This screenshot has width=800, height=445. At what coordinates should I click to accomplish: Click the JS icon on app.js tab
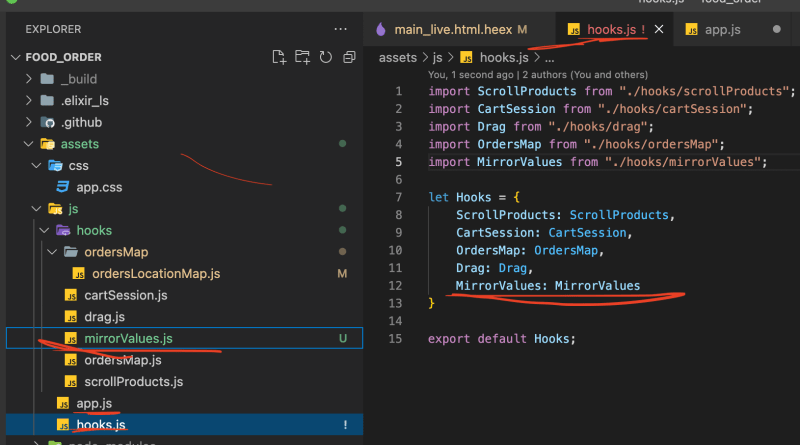(x=691, y=30)
